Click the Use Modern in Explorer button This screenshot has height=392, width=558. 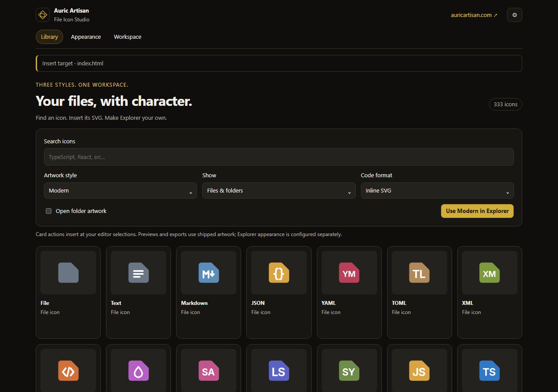[x=477, y=211]
